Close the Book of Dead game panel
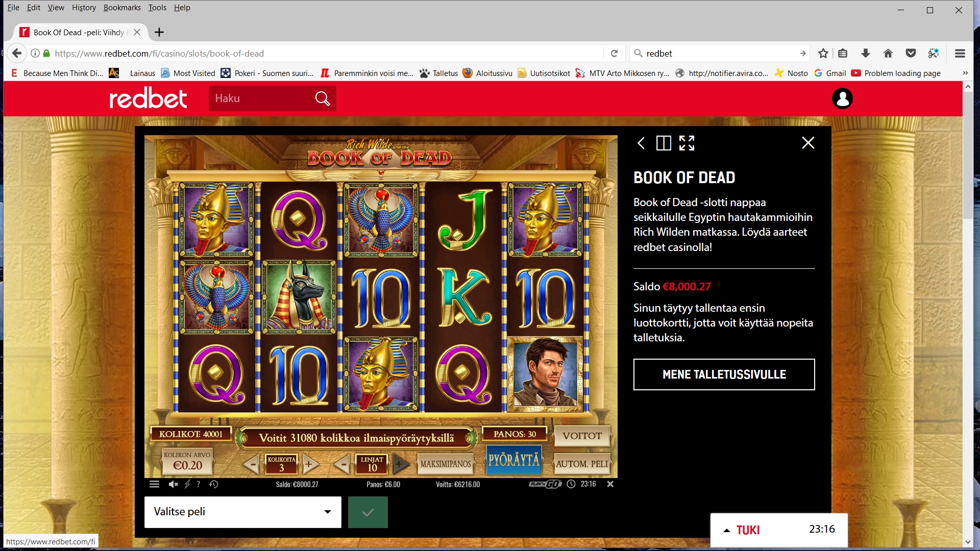 click(808, 143)
